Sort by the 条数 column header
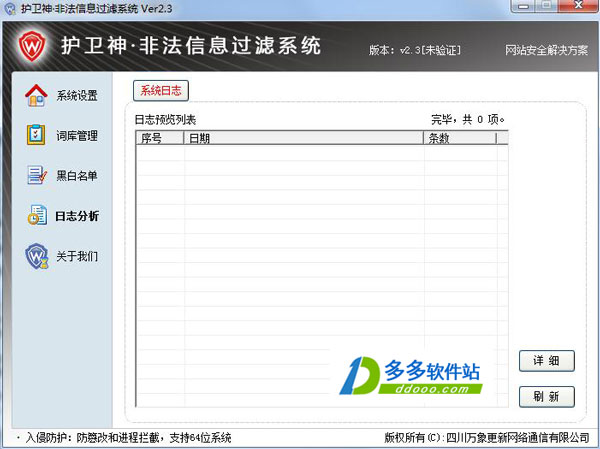Screen dimensions: 600x449 tap(460, 138)
